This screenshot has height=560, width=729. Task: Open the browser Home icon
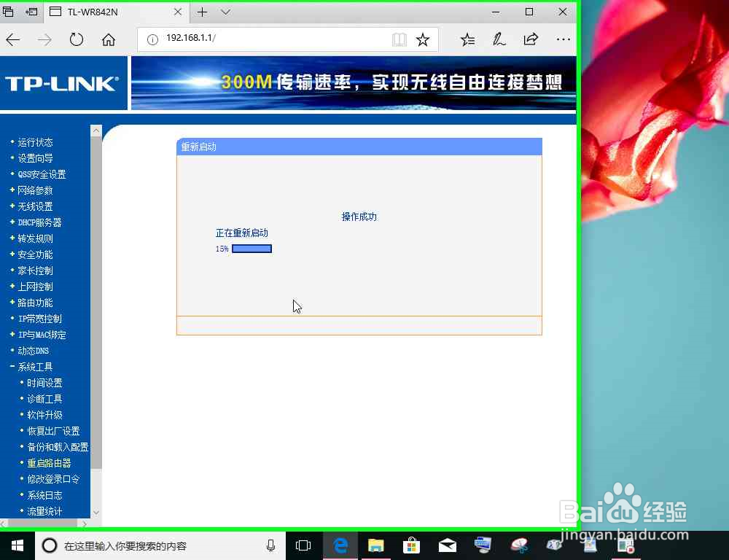109,39
